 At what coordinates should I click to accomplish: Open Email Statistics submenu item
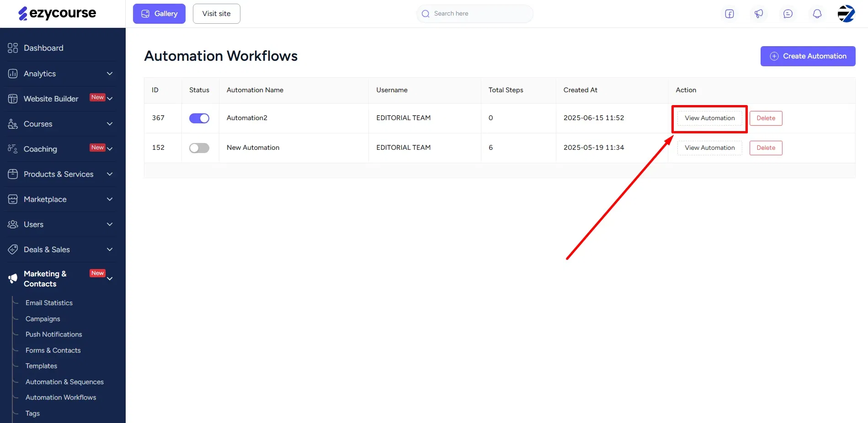coord(49,303)
